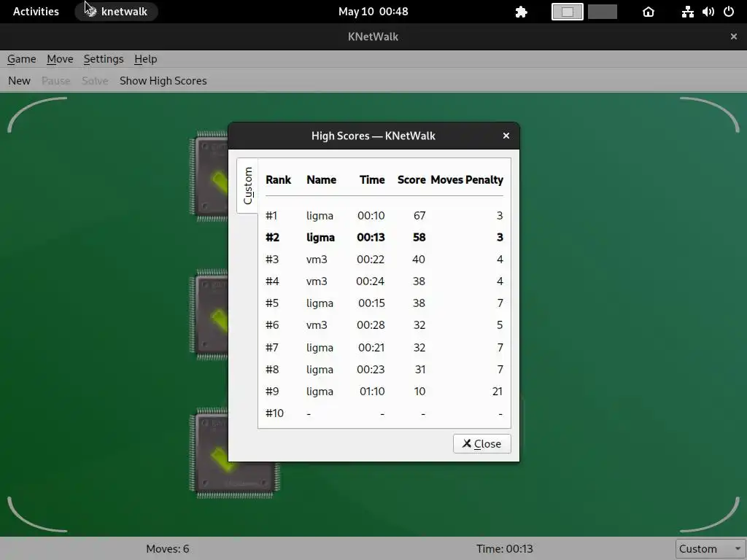The image size is (747, 560).
Task: Click name ligma in row #5
Action: pos(320,303)
